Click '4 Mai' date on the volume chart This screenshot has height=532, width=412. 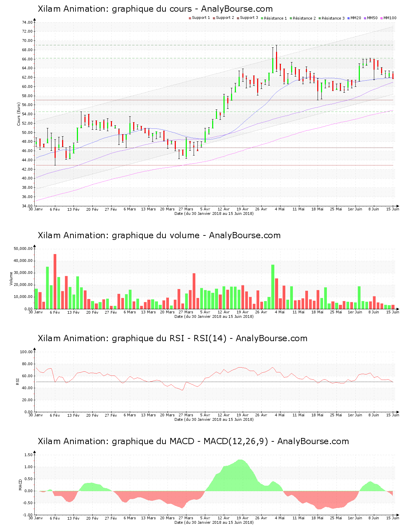[x=280, y=312]
